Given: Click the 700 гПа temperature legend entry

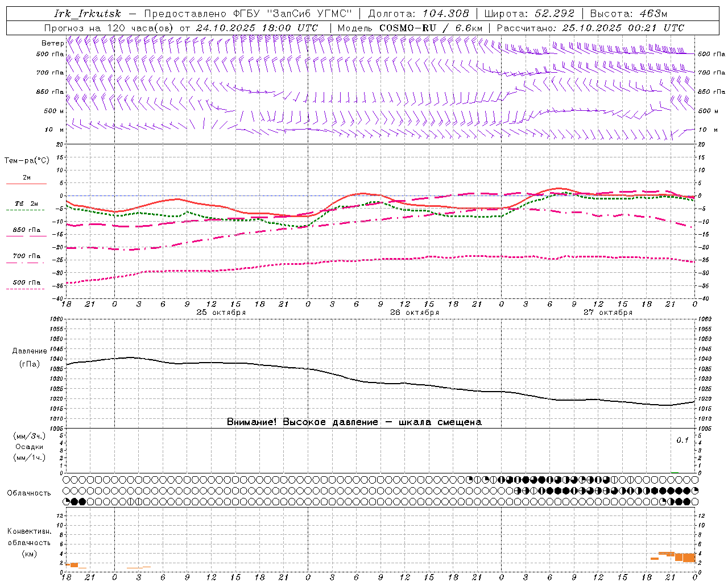Looking at the screenshot, I should 27,256.
